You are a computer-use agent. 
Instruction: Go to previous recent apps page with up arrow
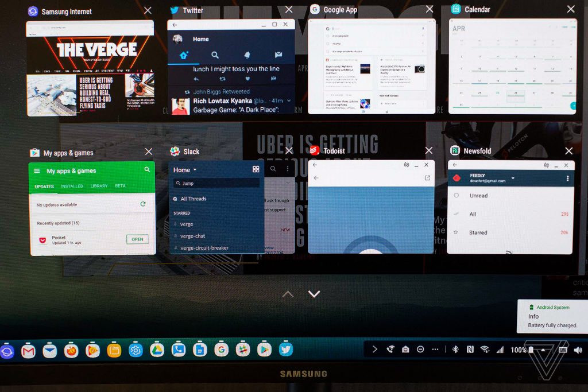pyautogui.click(x=288, y=294)
